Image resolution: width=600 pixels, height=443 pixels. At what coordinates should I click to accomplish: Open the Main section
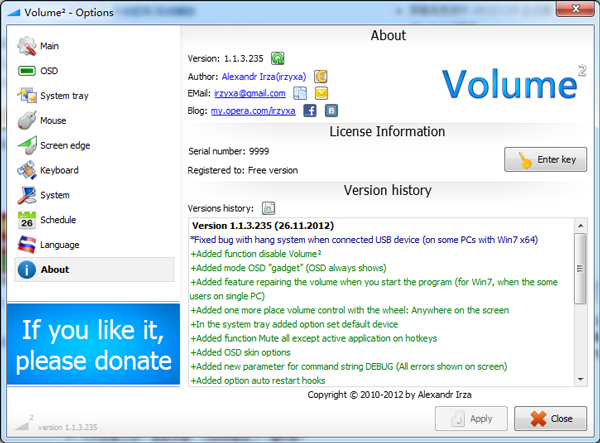point(49,46)
